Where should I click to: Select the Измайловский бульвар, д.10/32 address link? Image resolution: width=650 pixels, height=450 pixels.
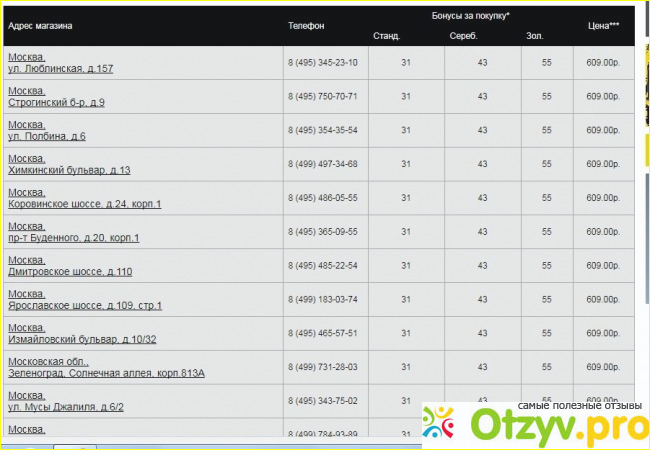tap(82, 340)
